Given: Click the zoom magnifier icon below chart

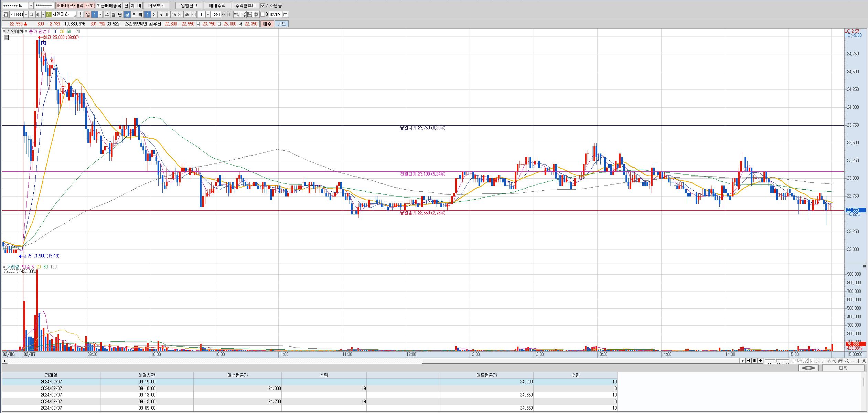Looking at the screenshot, I should [x=846, y=361].
